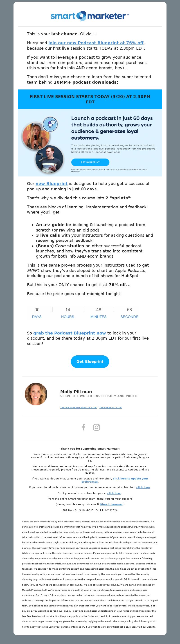Viewport: 180px width, 644px height.
Task: Open the Instagram icon link
Action: (96, 427)
